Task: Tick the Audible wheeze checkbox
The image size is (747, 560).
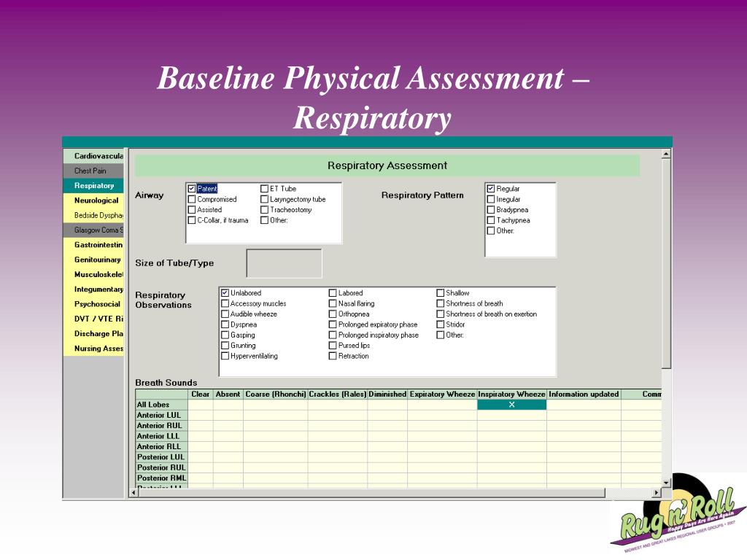Action: click(225, 314)
